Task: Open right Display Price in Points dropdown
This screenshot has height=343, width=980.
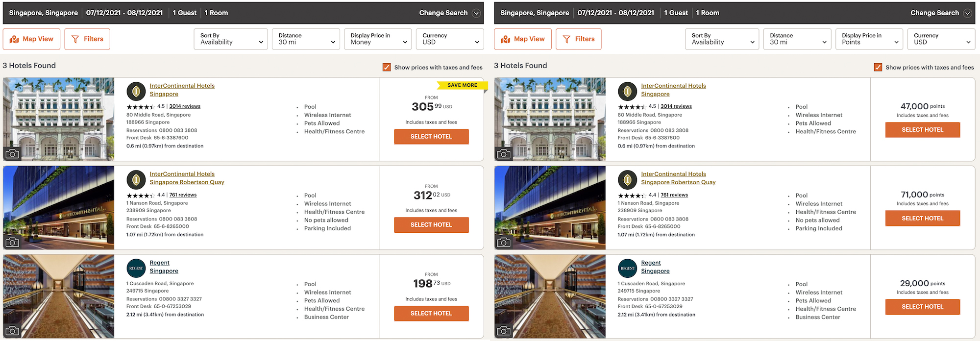Action: (869, 39)
